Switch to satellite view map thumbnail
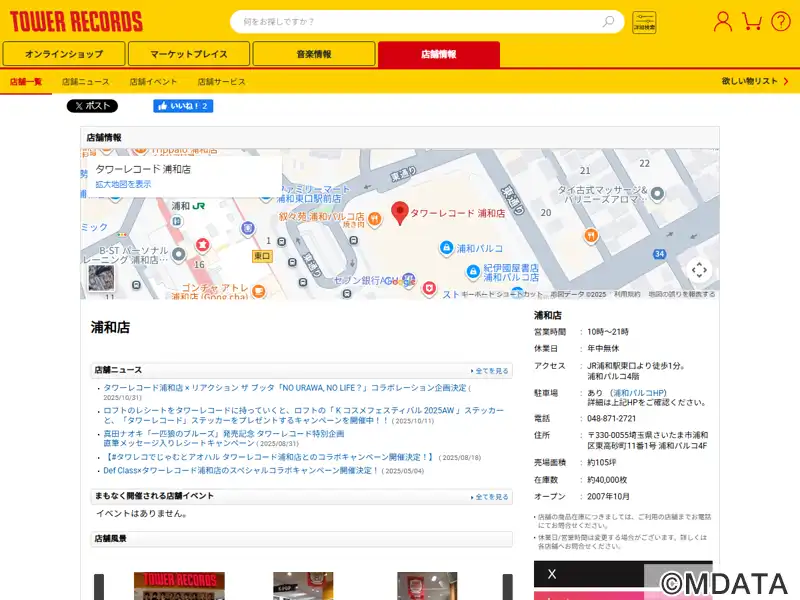The width and height of the screenshot is (800, 600). 101,278
